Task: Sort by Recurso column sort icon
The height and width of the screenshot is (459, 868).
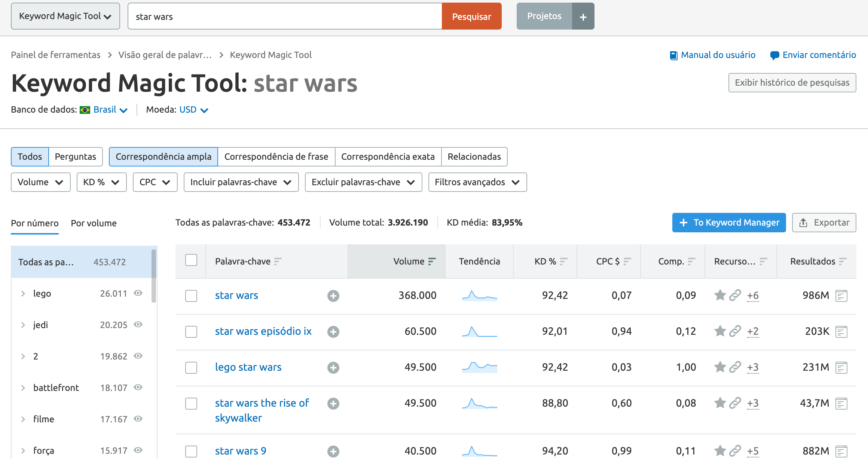Action: click(x=763, y=261)
